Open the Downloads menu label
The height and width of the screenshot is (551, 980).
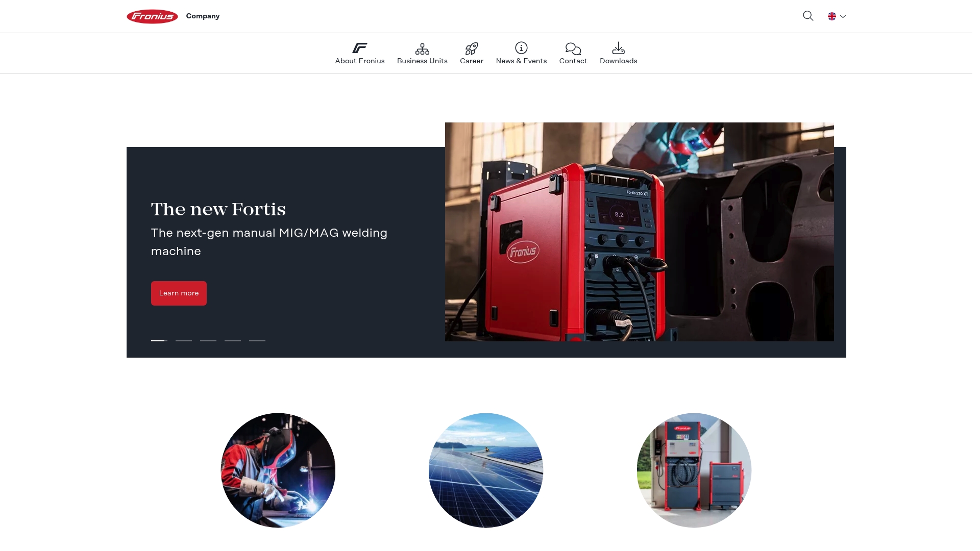pos(618,61)
